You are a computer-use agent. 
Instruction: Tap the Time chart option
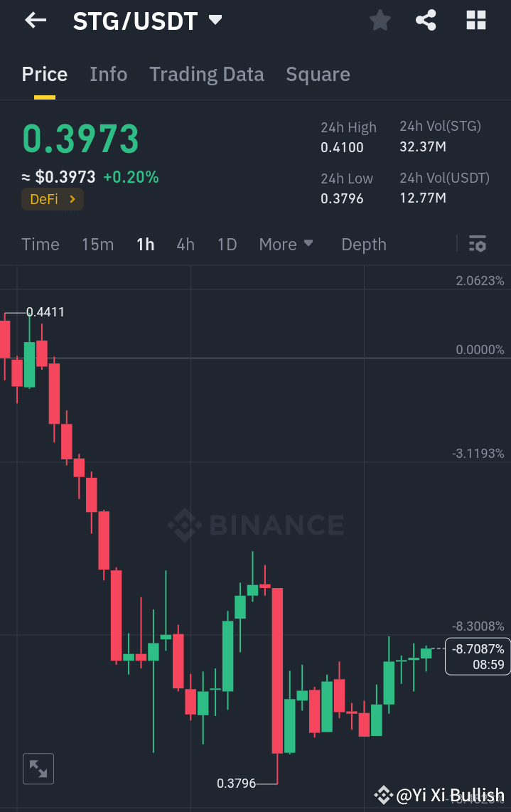point(40,244)
